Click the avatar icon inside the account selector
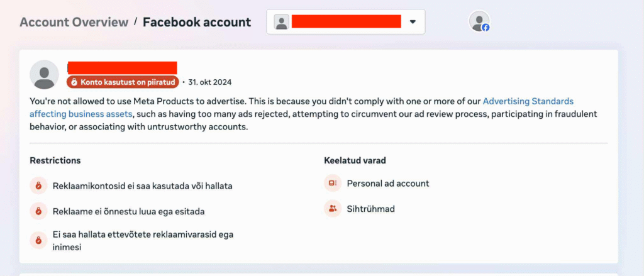Viewport: 644px width, 276px height. (x=282, y=22)
